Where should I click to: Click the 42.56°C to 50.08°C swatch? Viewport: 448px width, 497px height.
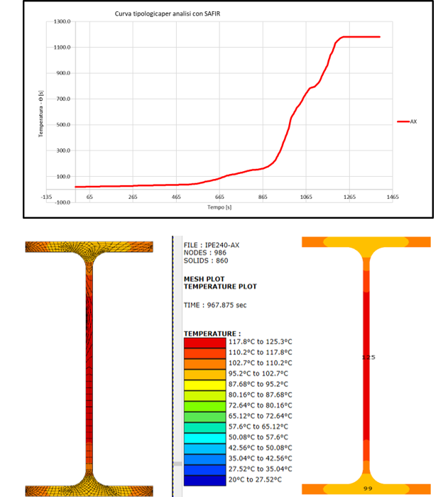click(x=204, y=448)
